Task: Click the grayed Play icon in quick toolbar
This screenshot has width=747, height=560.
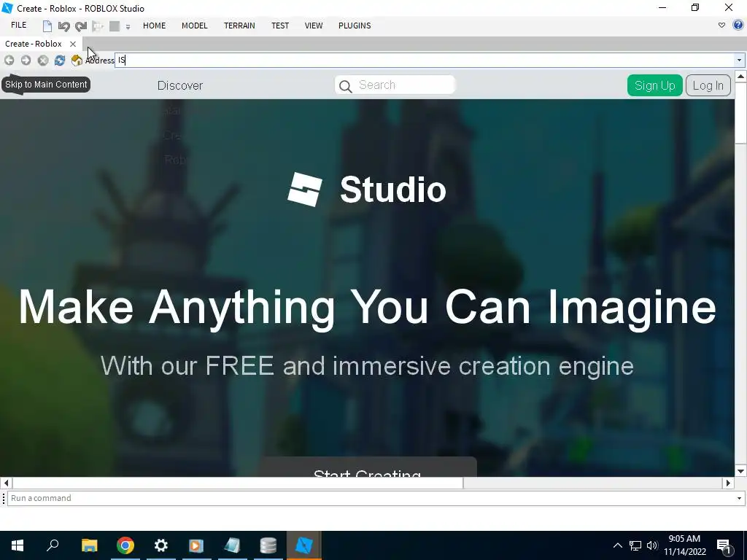Action: click(x=98, y=26)
